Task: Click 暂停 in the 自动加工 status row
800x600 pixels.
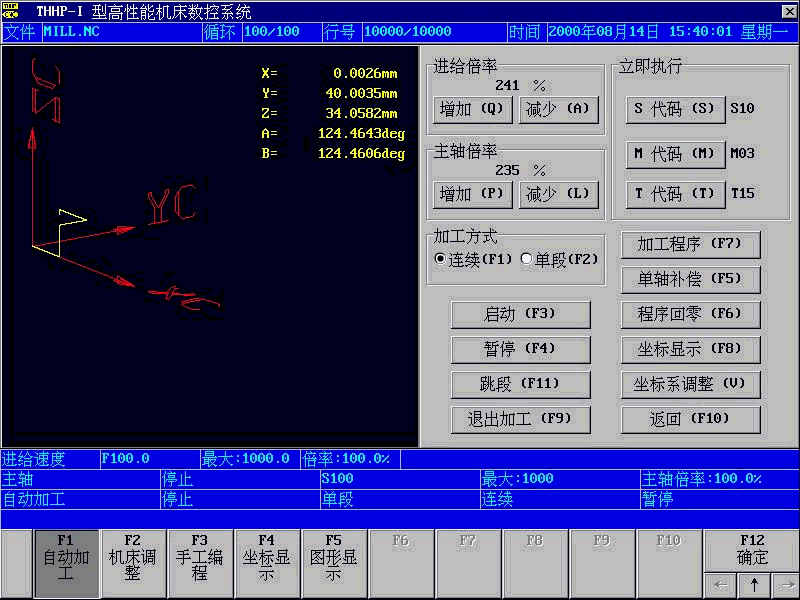Action: tap(658, 499)
